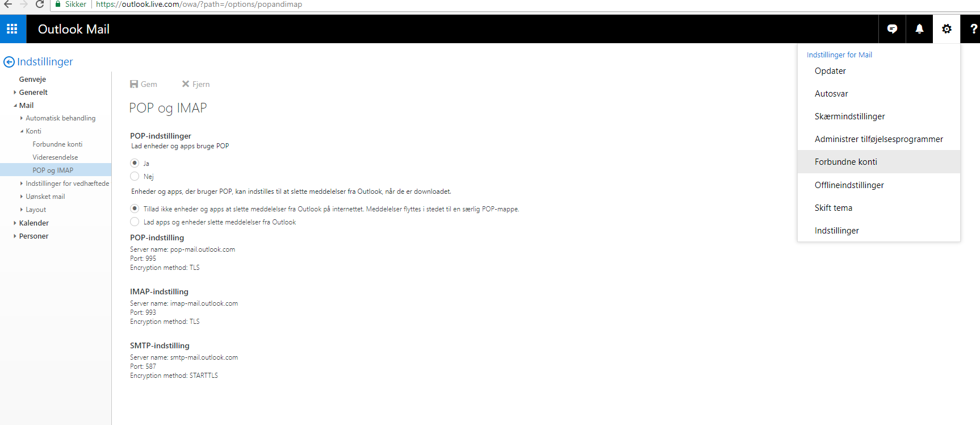This screenshot has height=425, width=980.
Task: Open the notifications bell icon
Action: (x=919, y=29)
